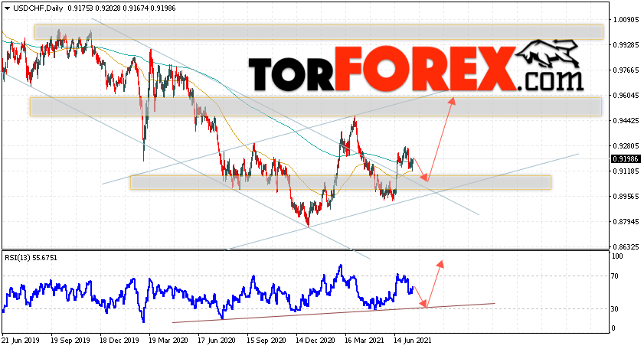The width and height of the screenshot is (644, 349).
Task: Click date label 21 Jun 2019
Action: 21,341
